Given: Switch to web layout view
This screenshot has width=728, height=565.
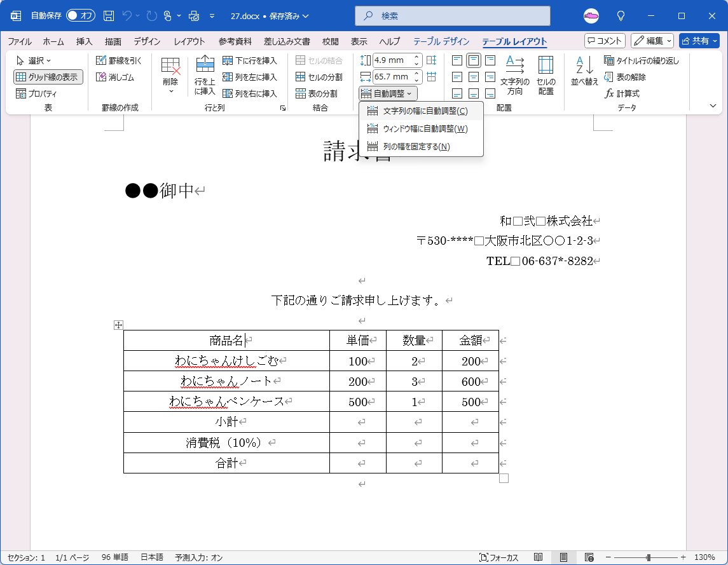Looking at the screenshot, I should [589, 557].
